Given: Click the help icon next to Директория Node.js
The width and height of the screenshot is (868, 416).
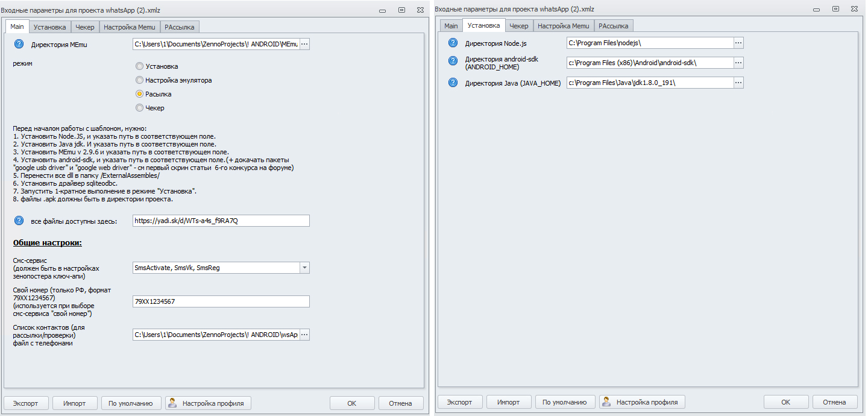Looking at the screenshot, I should click(x=453, y=43).
